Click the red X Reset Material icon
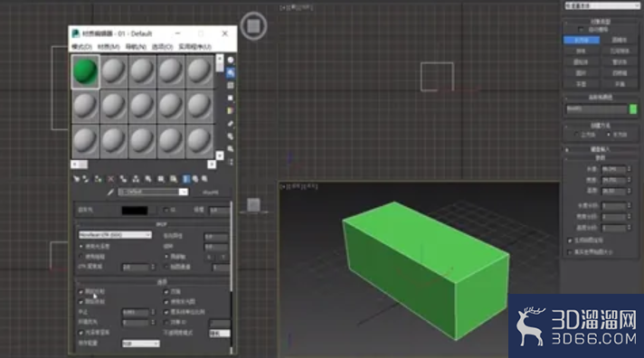644x358 pixels. click(111, 179)
